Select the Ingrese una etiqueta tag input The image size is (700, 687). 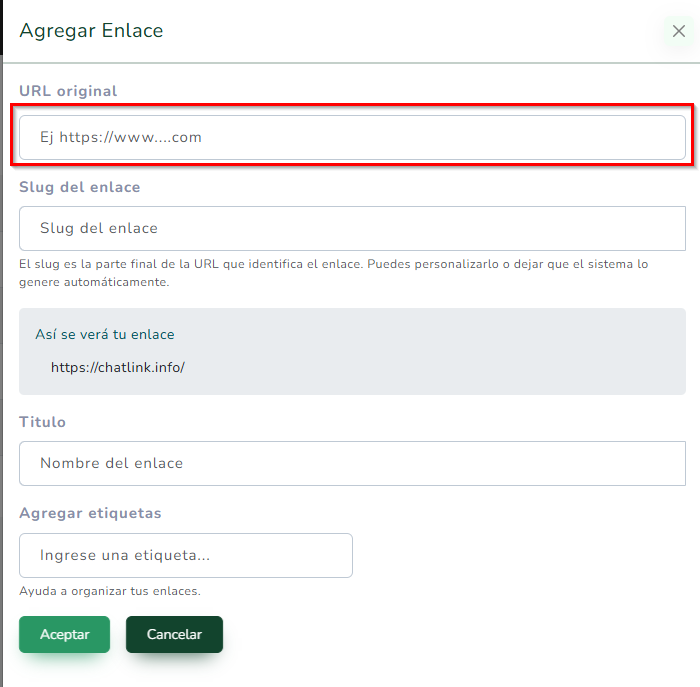[185, 555]
